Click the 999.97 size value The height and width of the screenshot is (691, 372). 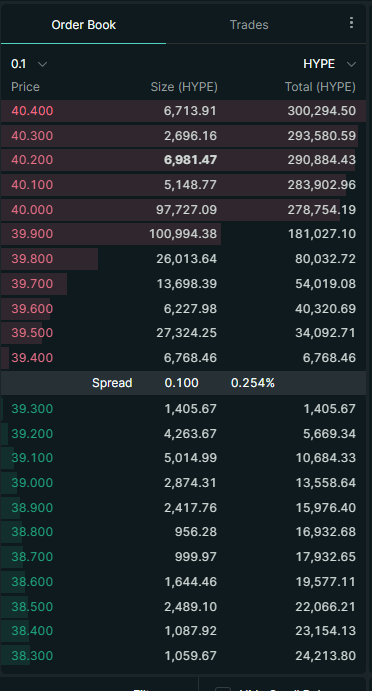(x=196, y=557)
